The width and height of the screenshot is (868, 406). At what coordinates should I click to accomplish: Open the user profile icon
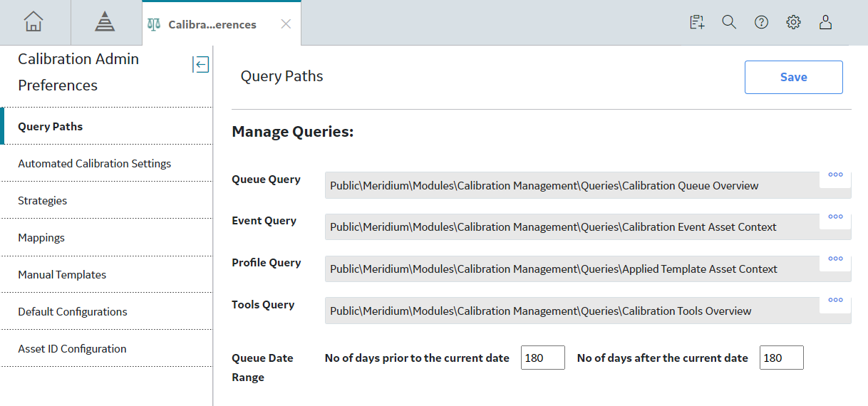point(825,23)
